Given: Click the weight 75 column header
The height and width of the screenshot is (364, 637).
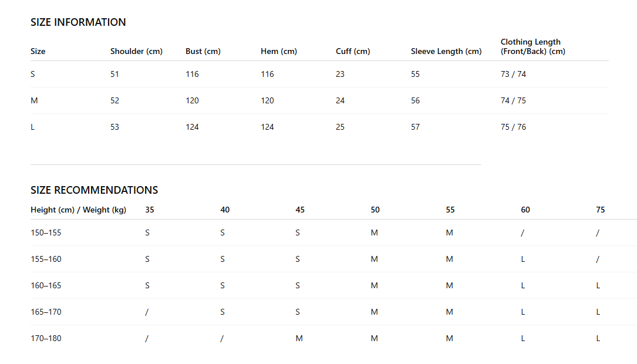Looking at the screenshot, I should pyautogui.click(x=601, y=210).
